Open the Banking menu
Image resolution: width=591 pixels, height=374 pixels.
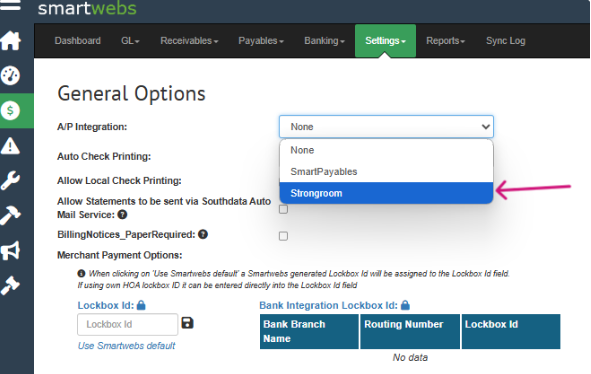point(325,41)
